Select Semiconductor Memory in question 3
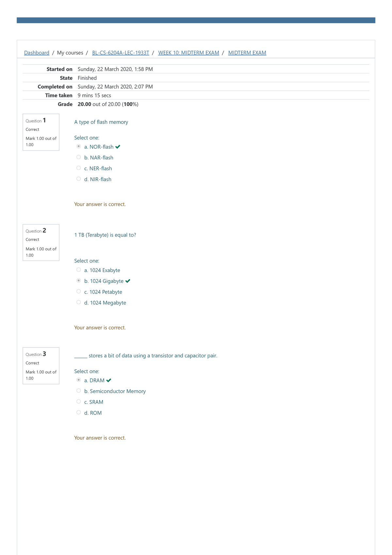This screenshot has height=555, width=392. pos(78,390)
